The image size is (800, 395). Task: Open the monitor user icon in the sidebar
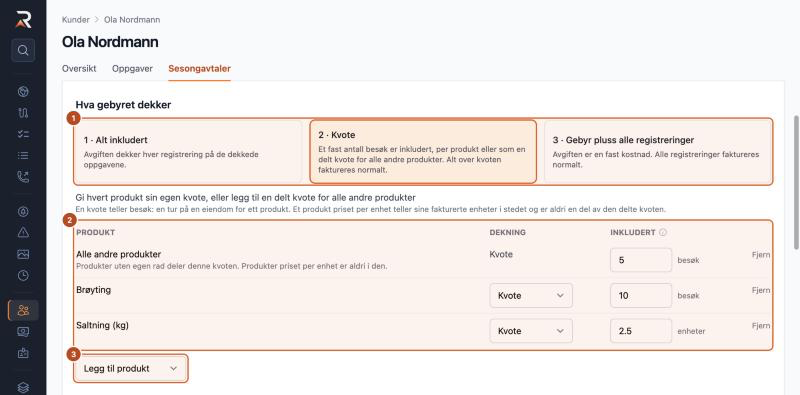pos(23,332)
